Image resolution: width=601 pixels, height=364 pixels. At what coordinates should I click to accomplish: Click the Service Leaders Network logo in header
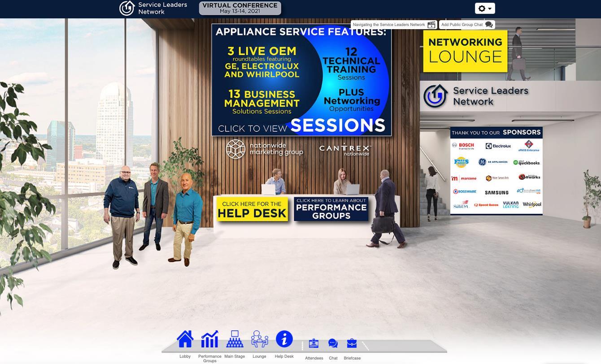[x=153, y=8]
